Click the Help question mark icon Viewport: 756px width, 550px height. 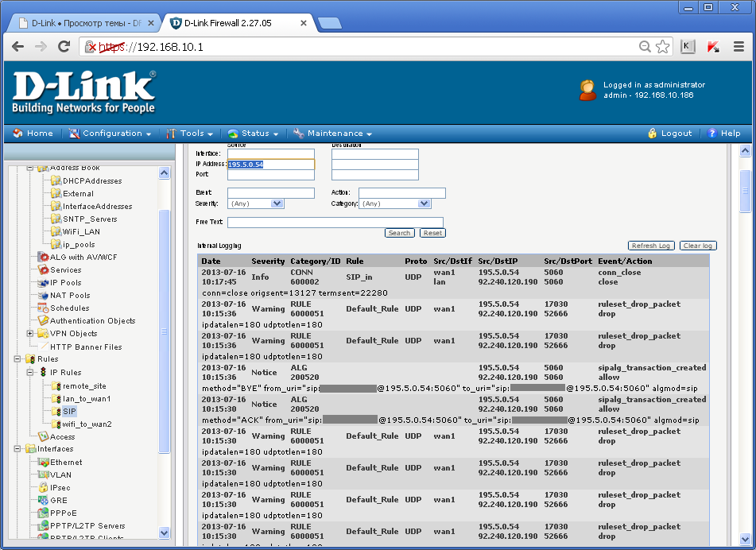(712, 134)
